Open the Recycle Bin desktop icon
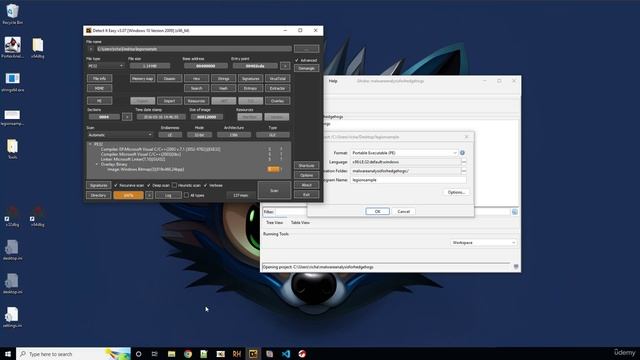This screenshot has width=640, height=360. 12,14
